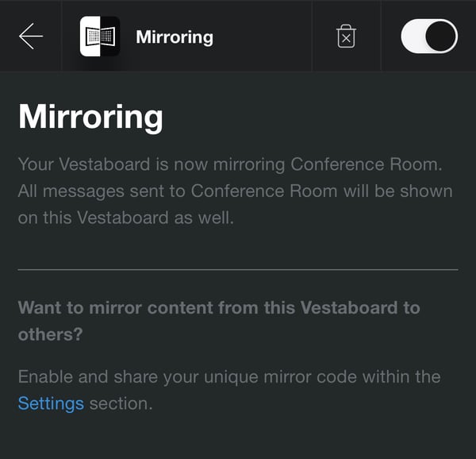Viewport: 476px width, 459px height.
Task: Delete Mirroring with the trash can icon
Action: 346,37
